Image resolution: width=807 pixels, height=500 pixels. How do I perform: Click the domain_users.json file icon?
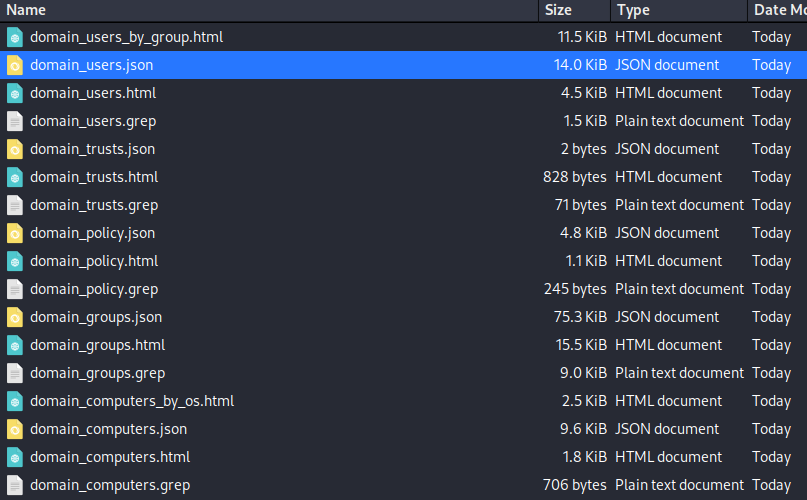pos(14,65)
